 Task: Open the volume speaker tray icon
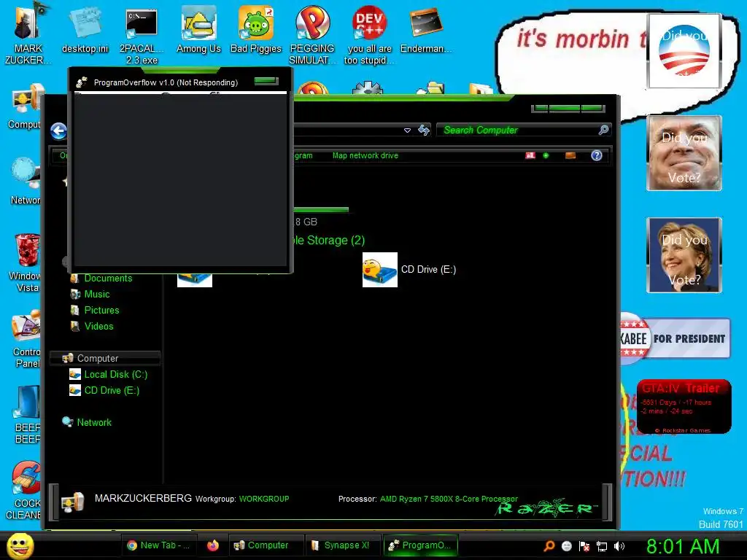pyautogui.click(x=619, y=546)
